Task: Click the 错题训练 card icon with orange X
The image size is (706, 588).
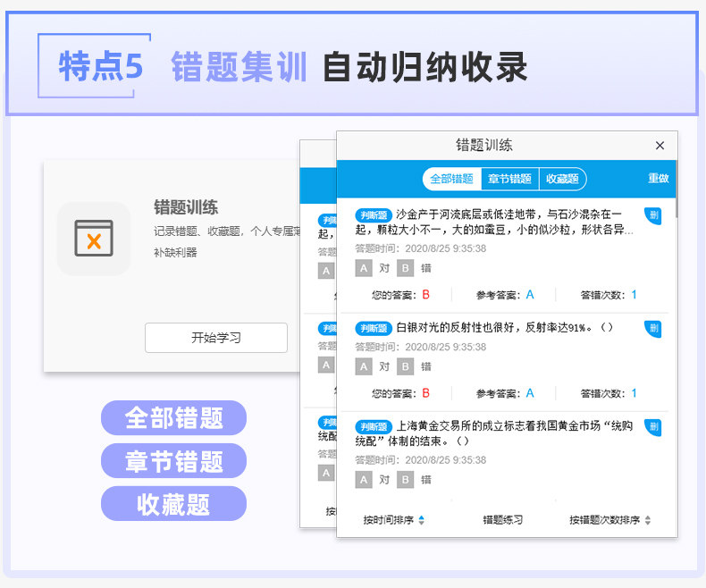Action: tap(94, 239)
